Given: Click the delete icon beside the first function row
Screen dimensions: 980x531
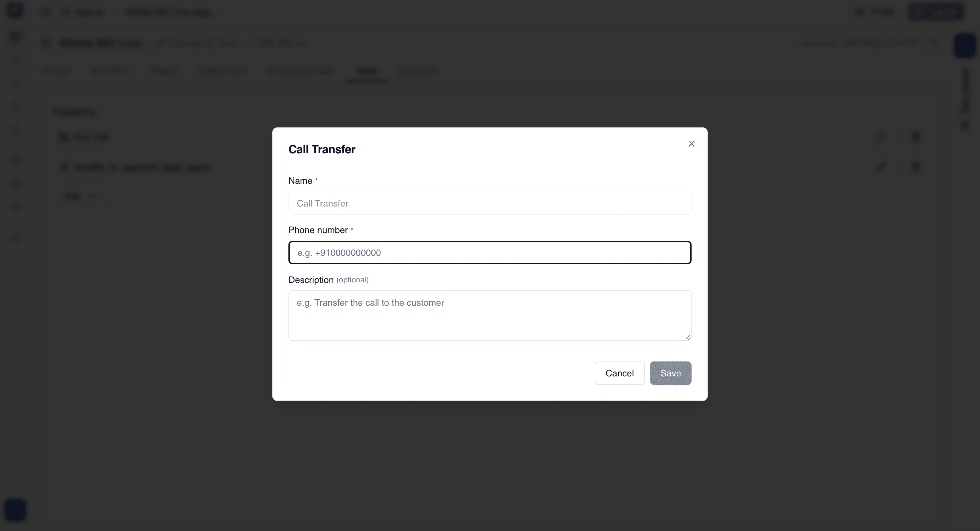Looking at the screenshot, I should coord(916,137).
